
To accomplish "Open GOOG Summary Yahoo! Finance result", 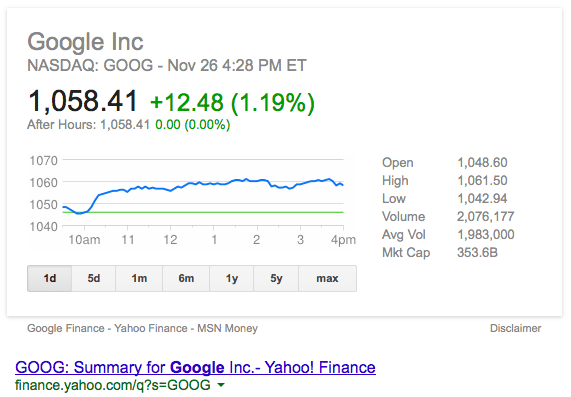I will coord(195,367).
